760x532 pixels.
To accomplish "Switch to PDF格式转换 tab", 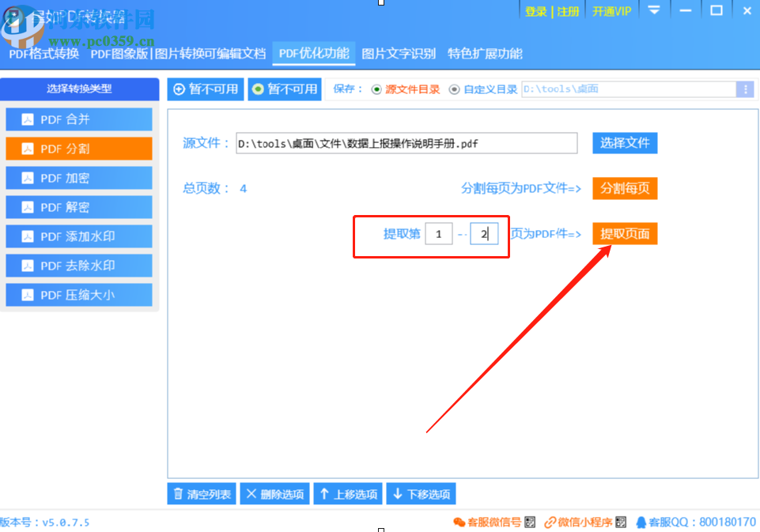I will click(43, 53).
